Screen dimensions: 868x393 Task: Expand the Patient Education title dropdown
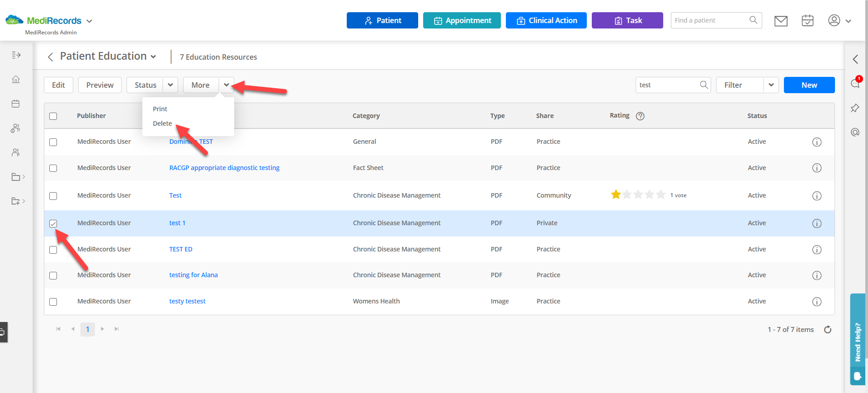point(153,57)
